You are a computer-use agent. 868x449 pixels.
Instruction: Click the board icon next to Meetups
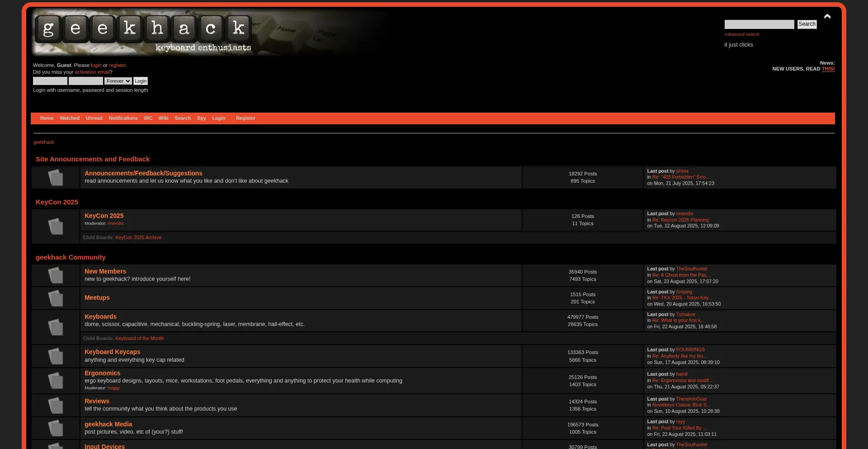[x=56, y=298]
